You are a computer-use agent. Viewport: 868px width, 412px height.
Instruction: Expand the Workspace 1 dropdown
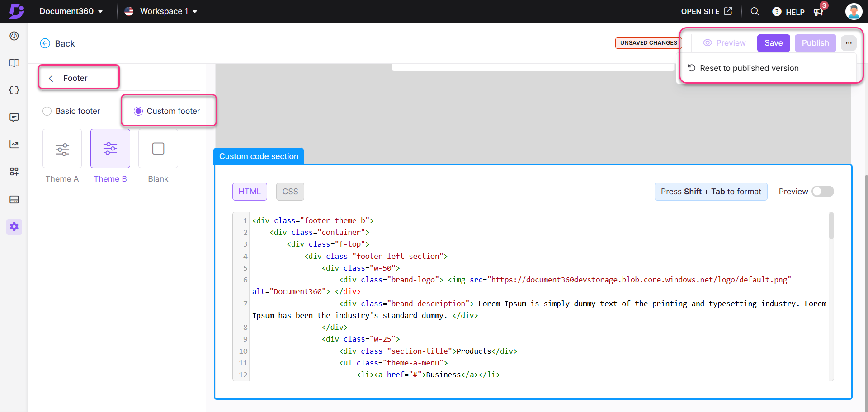168,11
